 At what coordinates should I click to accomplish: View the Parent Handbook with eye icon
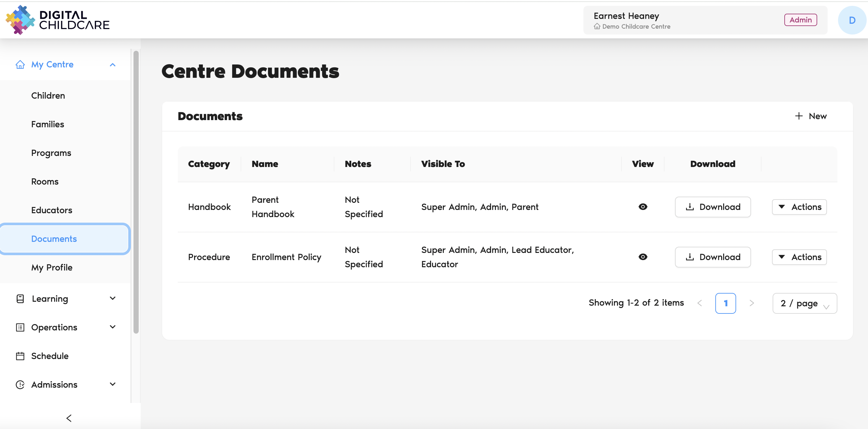643,207
